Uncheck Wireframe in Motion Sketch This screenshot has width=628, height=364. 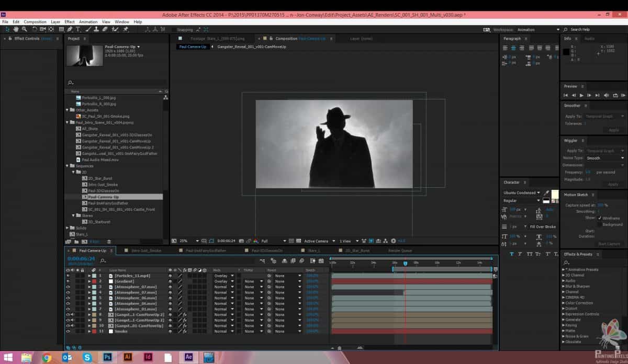(599, 218)
